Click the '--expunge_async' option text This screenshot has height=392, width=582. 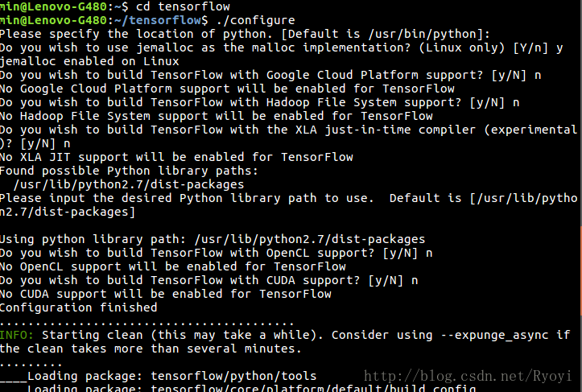pos(494,335)
